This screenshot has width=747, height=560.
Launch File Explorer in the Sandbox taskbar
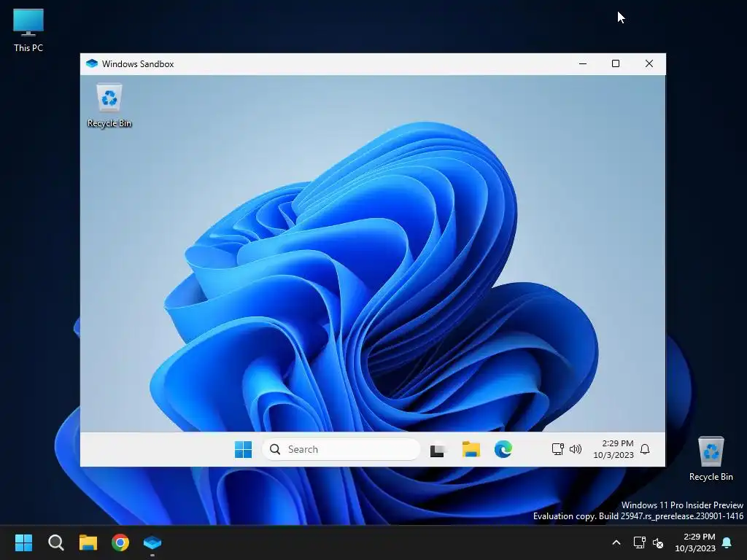click(x=471, y=449)
